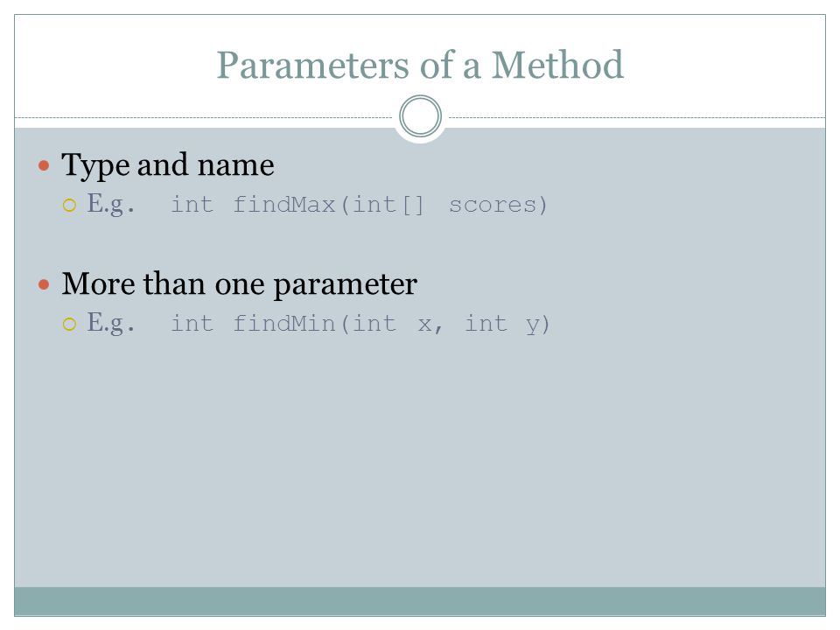Click the orange bullet beside Type and name

coord(44,165)
